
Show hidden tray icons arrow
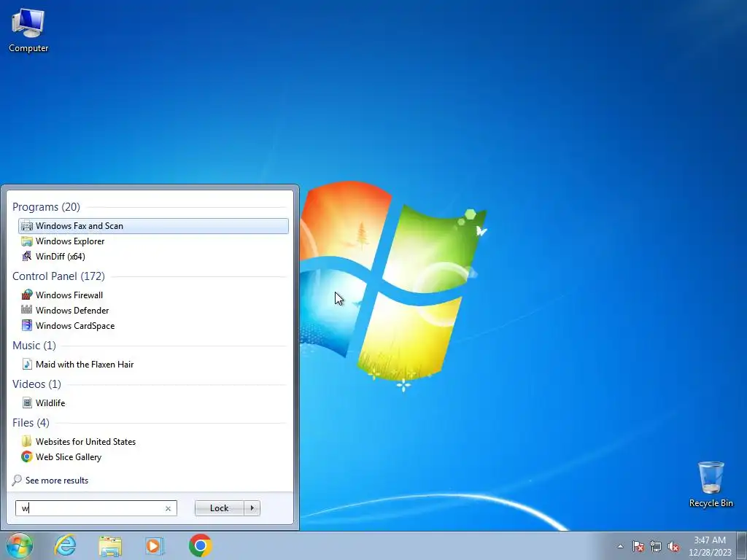click(x=620, y=546)
